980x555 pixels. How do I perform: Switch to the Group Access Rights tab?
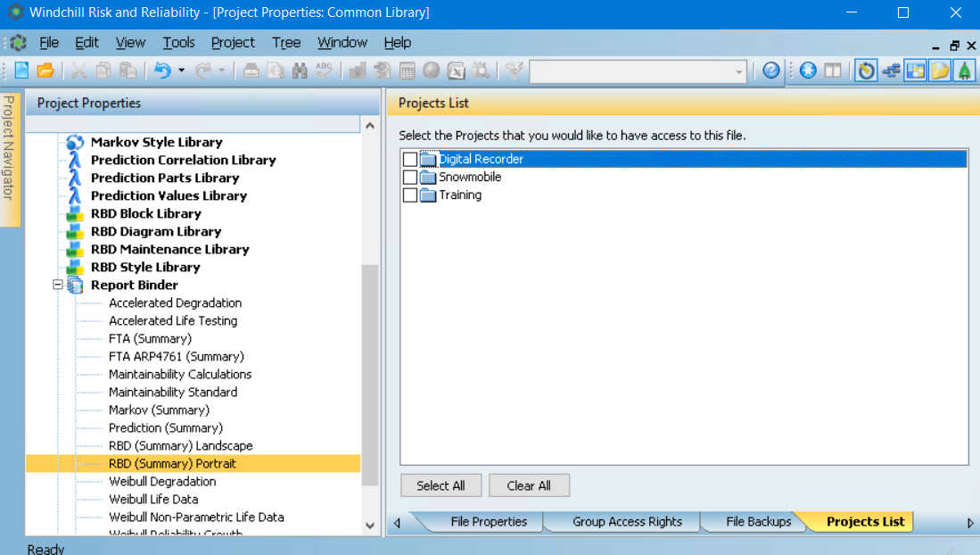pos(627,522)
